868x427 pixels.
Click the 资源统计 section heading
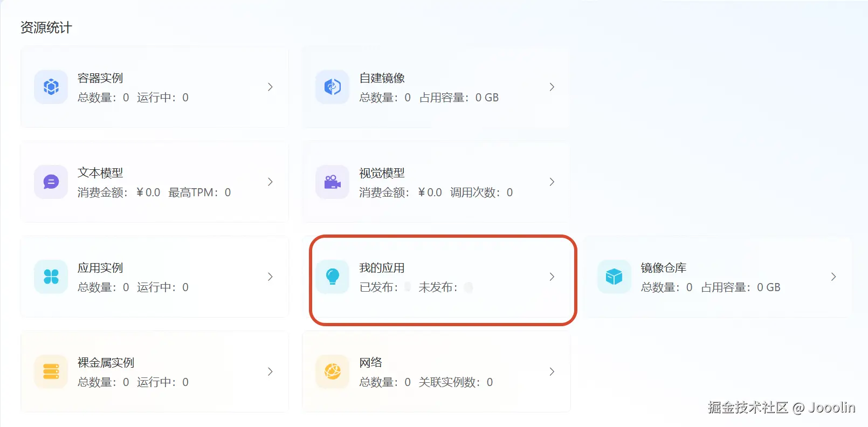[x=46, y=27]
